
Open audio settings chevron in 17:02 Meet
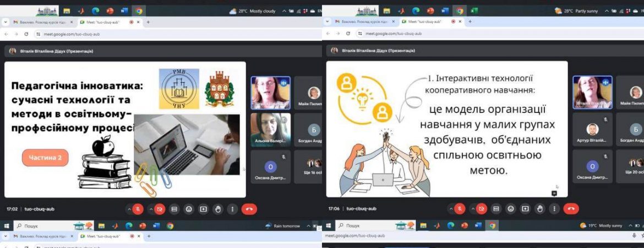coord(129,209)
